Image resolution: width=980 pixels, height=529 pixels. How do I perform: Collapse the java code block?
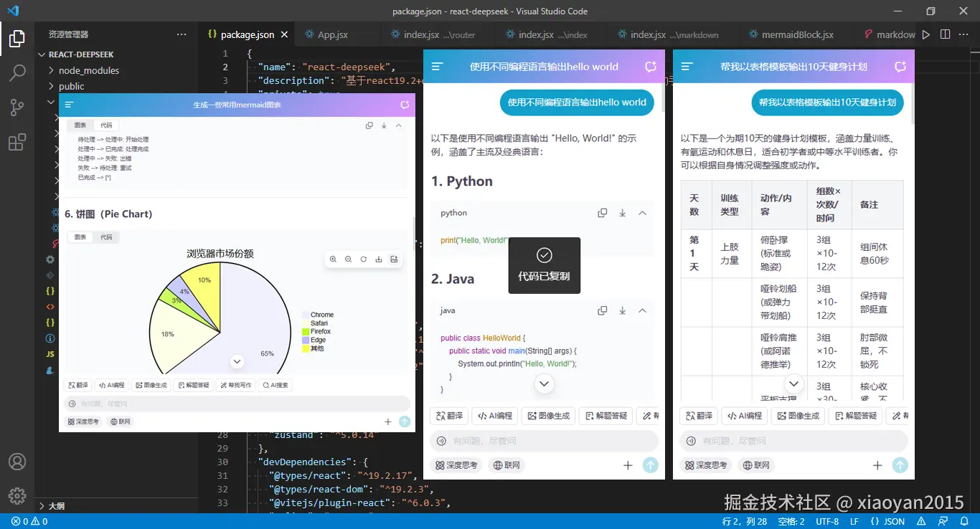(x=642, y=310)
